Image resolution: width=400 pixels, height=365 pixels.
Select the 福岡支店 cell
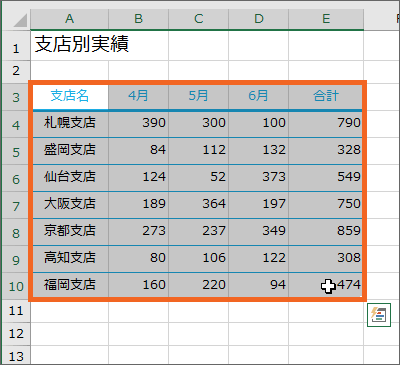coord(70,286)
